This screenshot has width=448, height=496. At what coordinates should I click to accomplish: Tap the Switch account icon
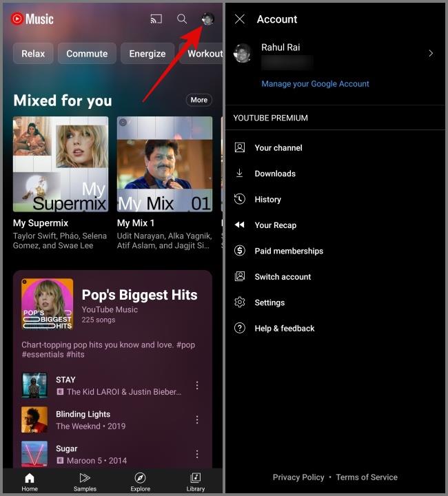[x=240, y=276]
